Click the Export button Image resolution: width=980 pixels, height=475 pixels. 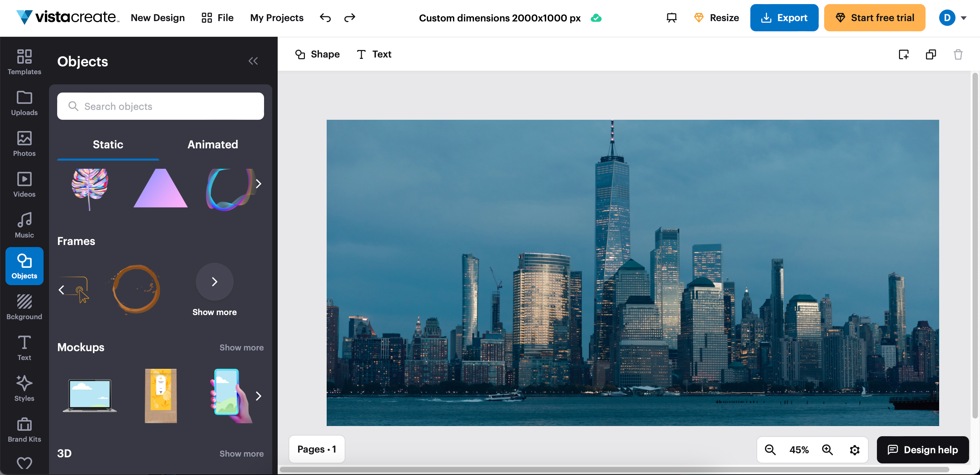tap(784, 18)
